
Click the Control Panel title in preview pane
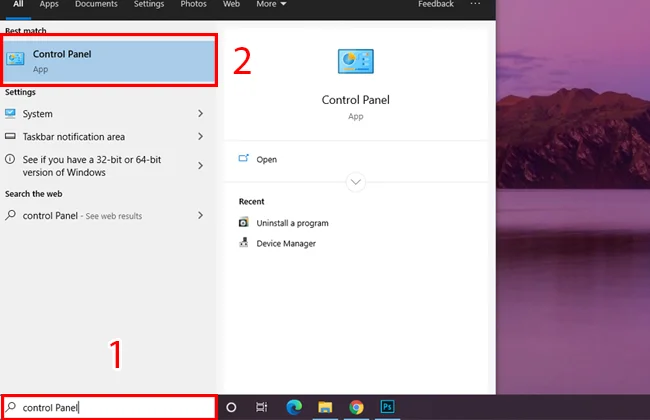(356, 100)
